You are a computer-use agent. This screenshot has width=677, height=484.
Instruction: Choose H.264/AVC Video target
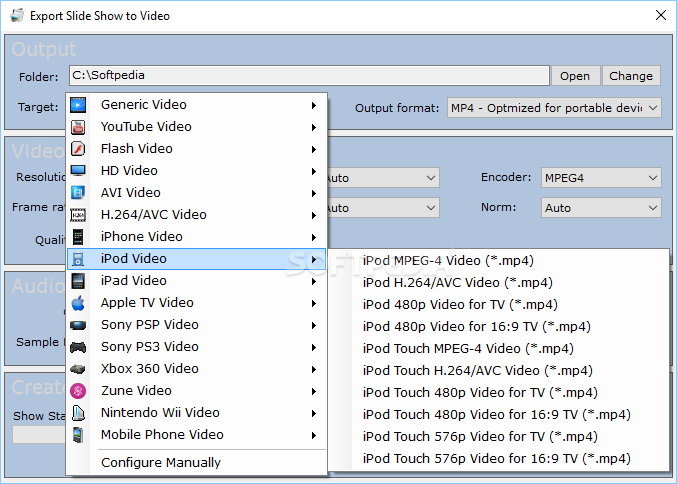(197, 215)
